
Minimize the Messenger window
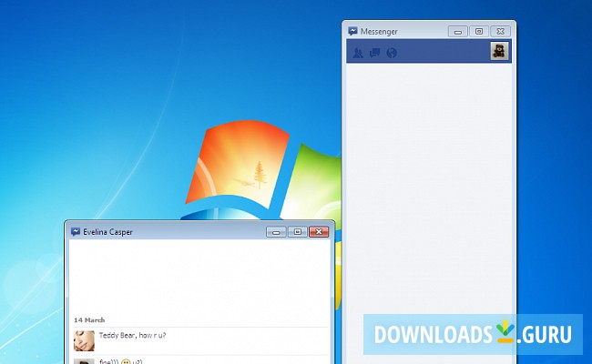(457, 31)
